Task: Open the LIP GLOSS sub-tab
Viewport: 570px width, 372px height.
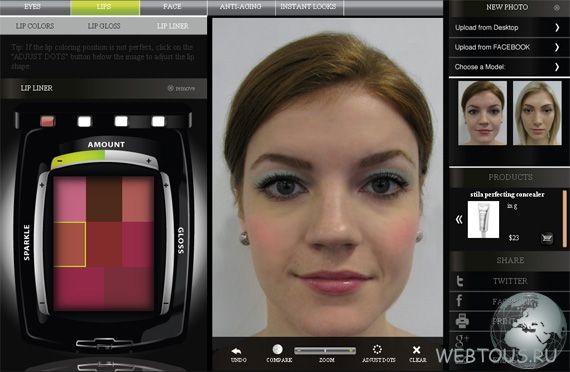Action: (104, 26)
